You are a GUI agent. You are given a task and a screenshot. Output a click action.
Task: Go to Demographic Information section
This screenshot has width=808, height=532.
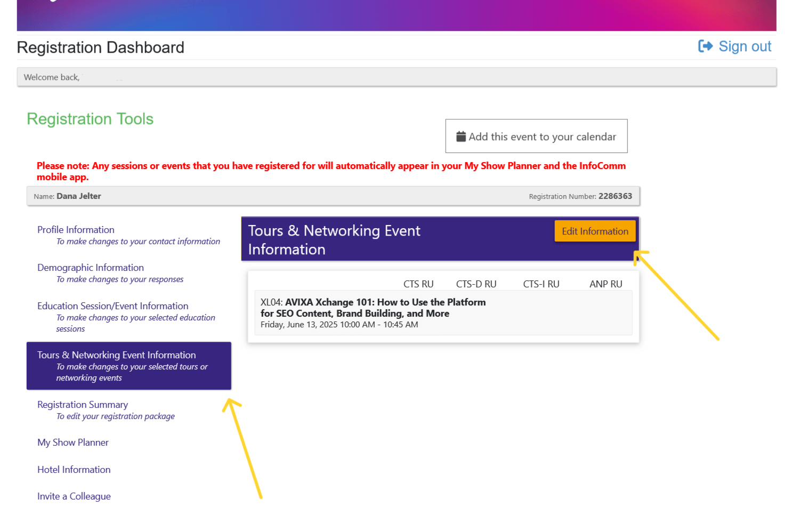pos(91,268)
